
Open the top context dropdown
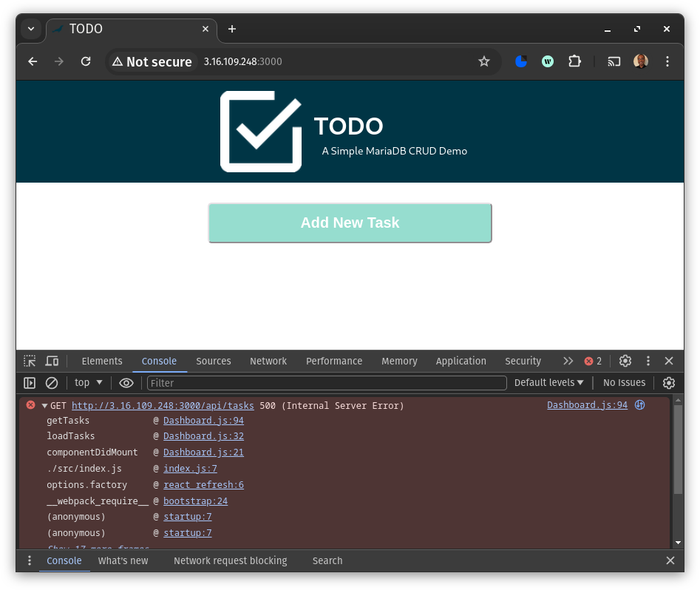[89, 383]
